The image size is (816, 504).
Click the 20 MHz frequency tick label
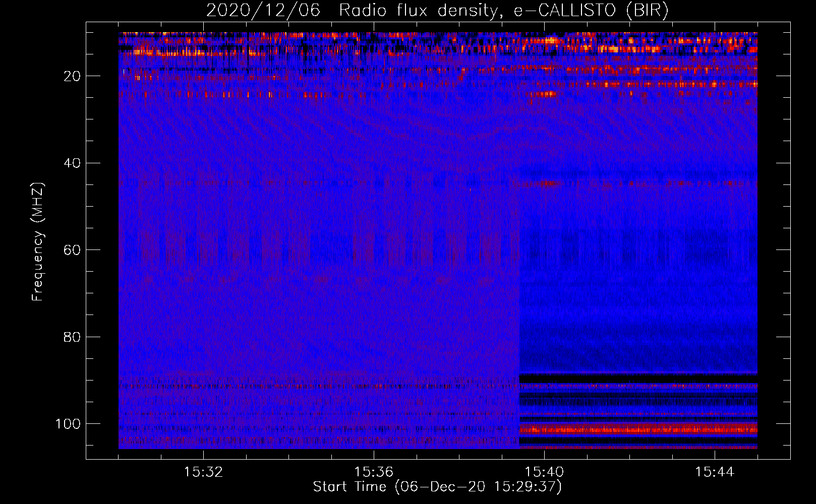click(x=72, y=76)
